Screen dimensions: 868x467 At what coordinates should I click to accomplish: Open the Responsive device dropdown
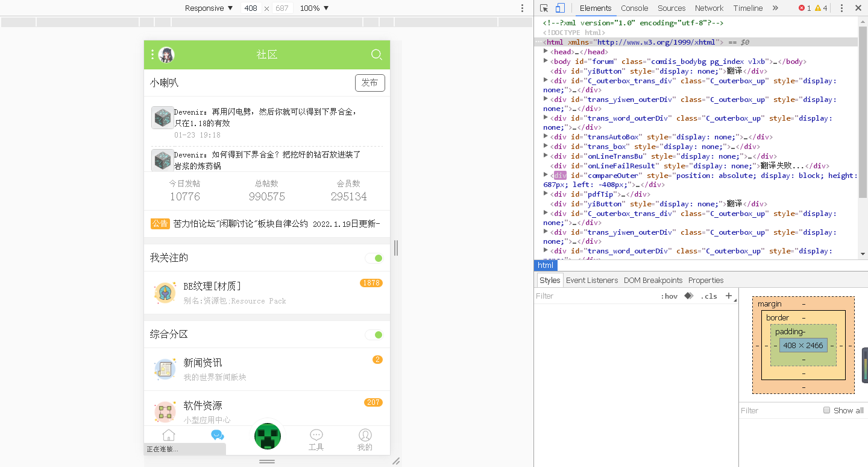click(x=209, y=8)
